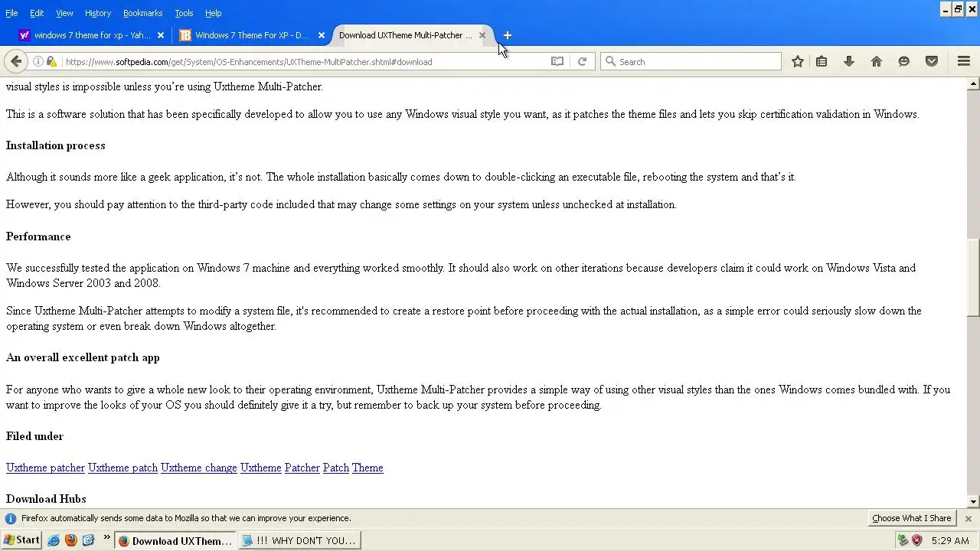980x551 pixels.
Task: Follow the Uxtheme patch link
Action: point(122,468)
